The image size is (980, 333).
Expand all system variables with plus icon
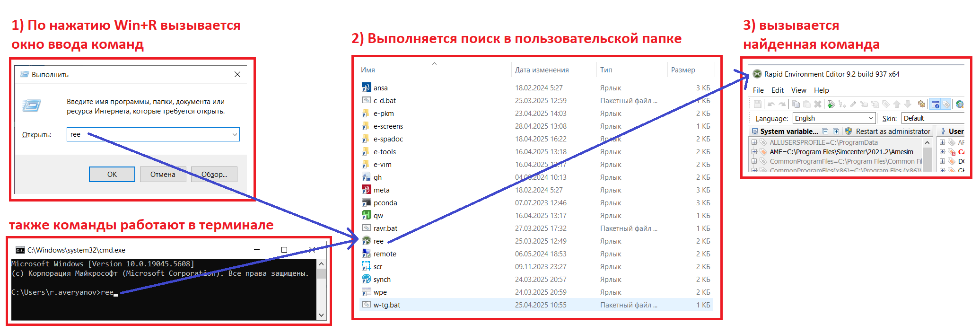coord(836,131)
